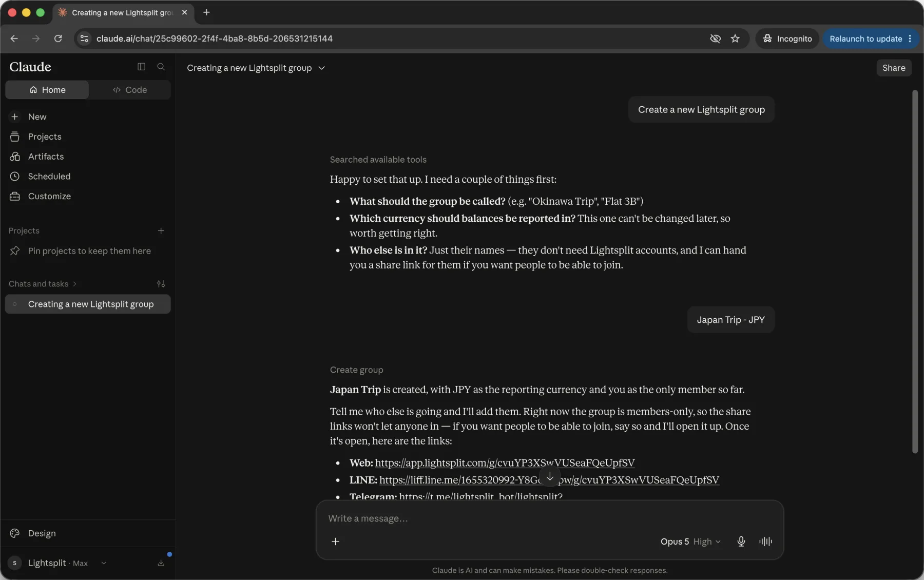Open the sidebar search icon
Screen dimensions: 924x580
[x=161, y=67]
